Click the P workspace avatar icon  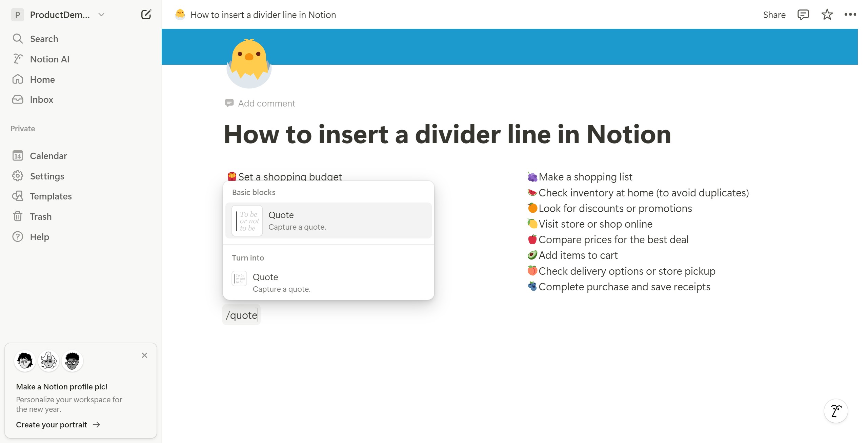18,15
